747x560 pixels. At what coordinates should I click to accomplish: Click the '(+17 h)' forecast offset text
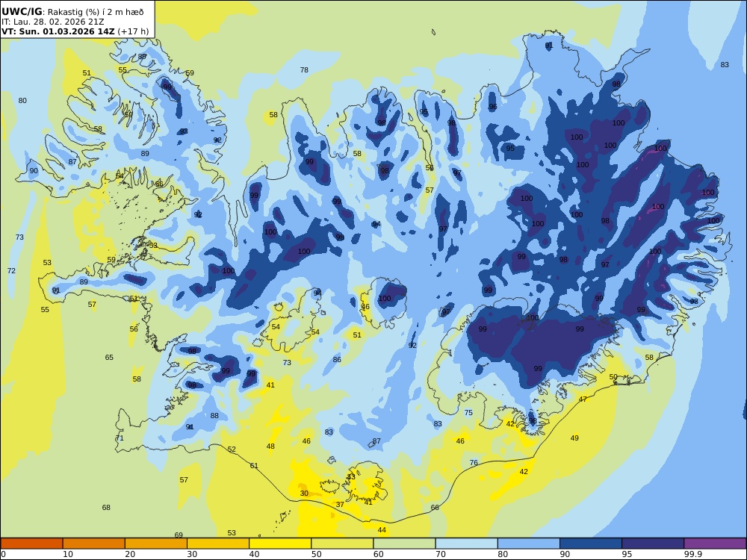(133, 31)
